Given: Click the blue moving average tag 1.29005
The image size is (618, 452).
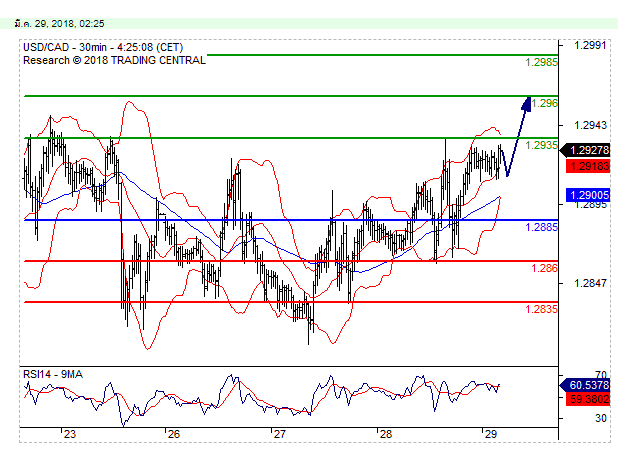Looking at the screenshot, I should 588,195.
